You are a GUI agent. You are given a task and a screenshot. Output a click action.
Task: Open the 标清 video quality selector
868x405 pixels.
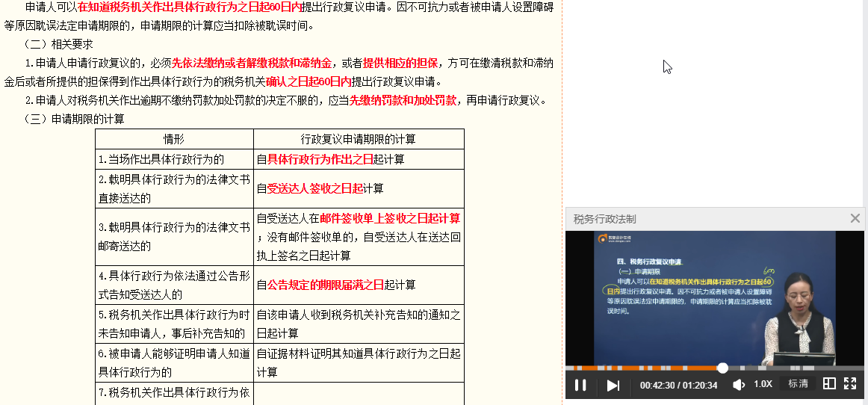click(x=798, y=384)
